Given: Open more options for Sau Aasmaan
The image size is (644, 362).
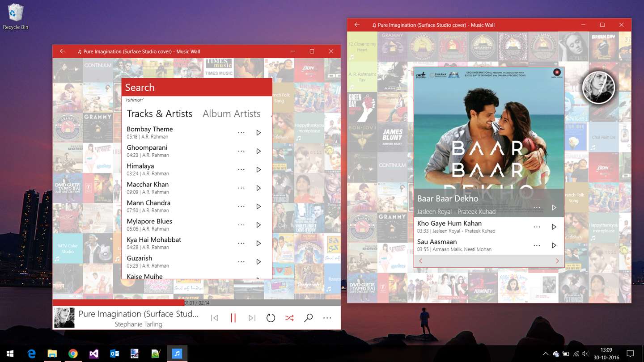Looking at the screenshot, I should pos(537,245).
